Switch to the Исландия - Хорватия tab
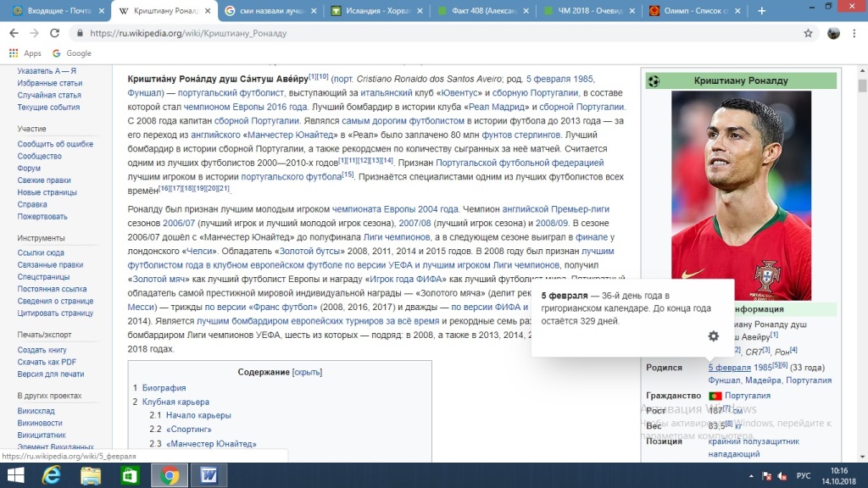 point(377,10)
